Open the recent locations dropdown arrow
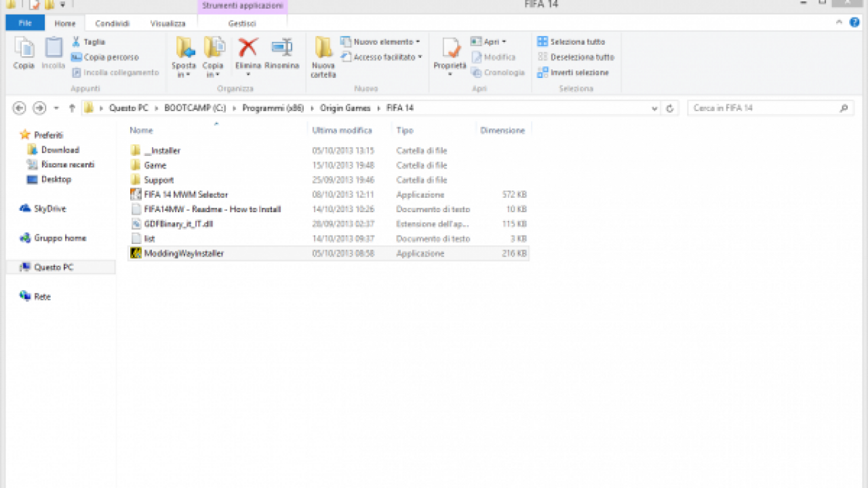 click(x=56, y=108)
